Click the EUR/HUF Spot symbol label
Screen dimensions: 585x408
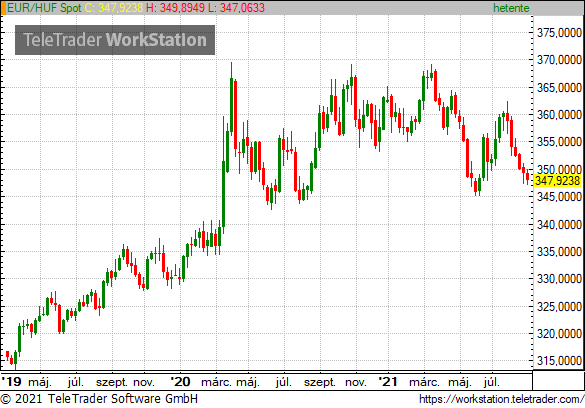pyautogui.click(x=44, y=8)
